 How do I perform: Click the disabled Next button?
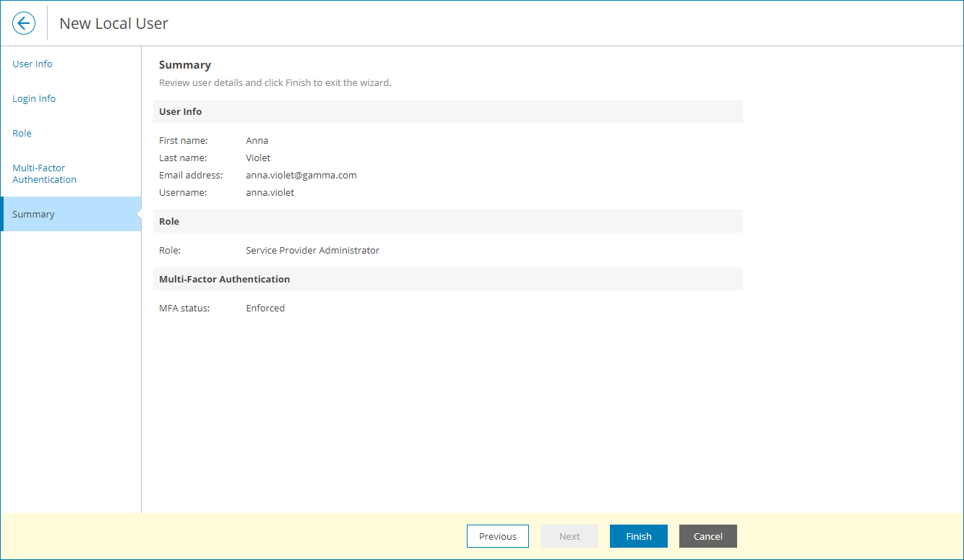coord(569,536)
